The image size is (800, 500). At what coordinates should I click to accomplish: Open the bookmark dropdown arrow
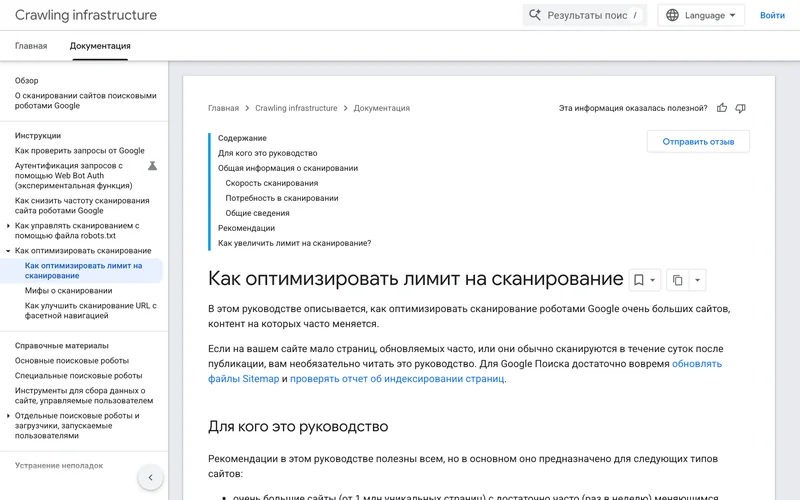(653, 280)
